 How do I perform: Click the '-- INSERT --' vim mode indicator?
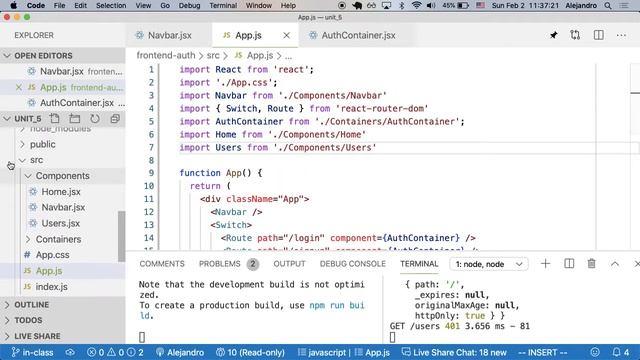pyautogui.click(x=542, y=352)
